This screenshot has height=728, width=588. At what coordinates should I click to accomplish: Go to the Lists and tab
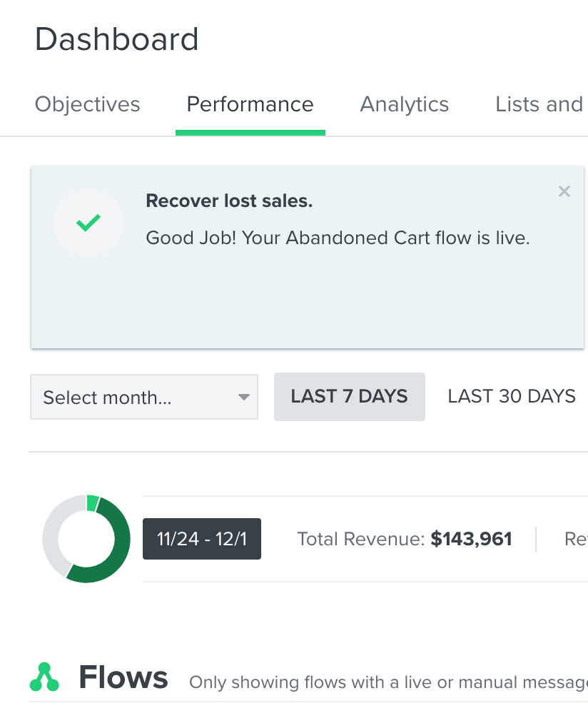pyautogui.click(x=539, y=104)
